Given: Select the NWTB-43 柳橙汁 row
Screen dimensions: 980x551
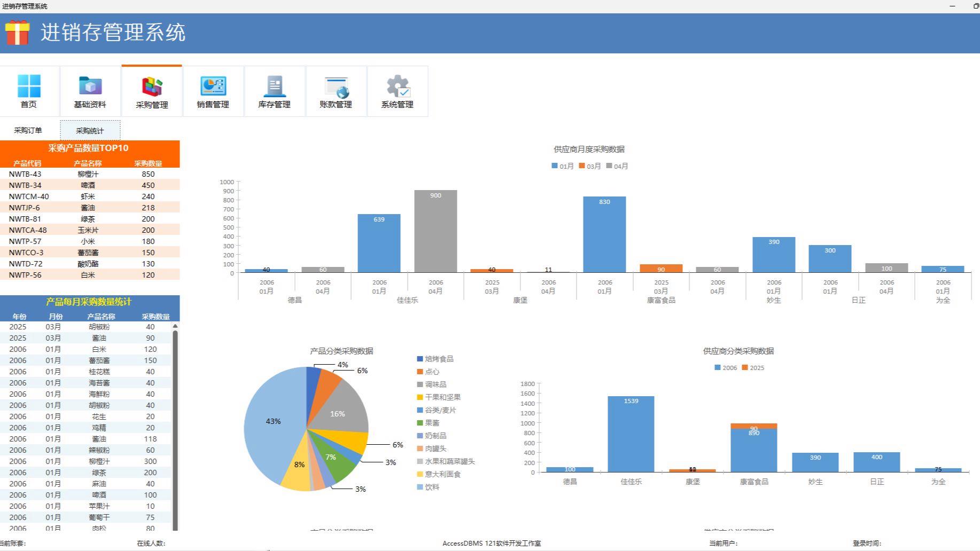Looking at the screenshot, I should 90,174.
